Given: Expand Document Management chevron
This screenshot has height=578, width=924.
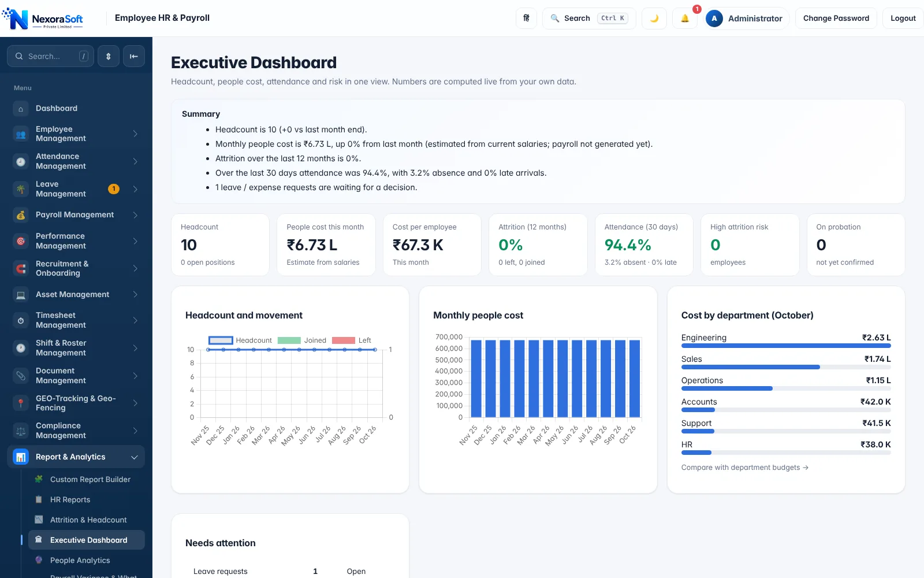Looking at the screenshot, I should tap(135, 376).
